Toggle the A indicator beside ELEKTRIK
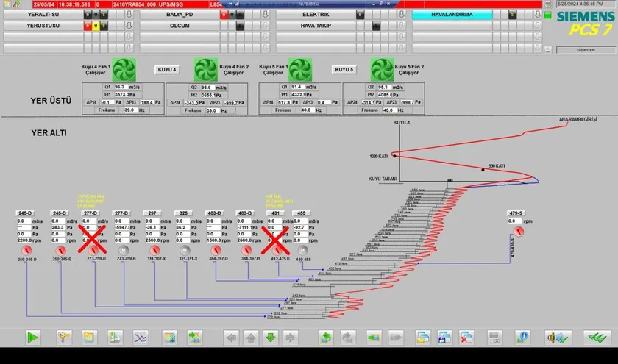This screenshot has height=364, width=618. [x=360, y=14]
